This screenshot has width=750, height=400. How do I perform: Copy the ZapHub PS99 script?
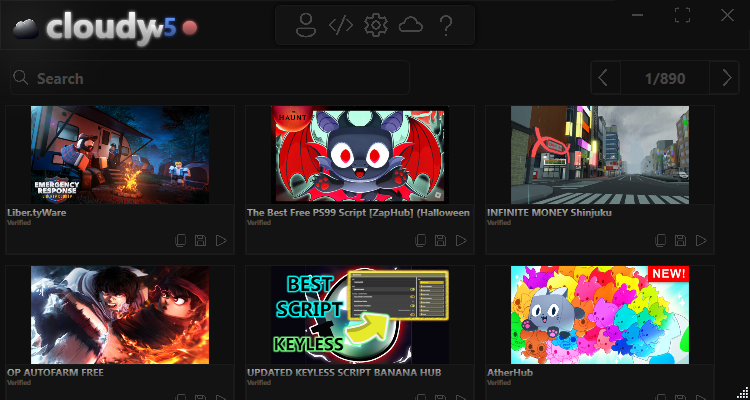(421, 240)
